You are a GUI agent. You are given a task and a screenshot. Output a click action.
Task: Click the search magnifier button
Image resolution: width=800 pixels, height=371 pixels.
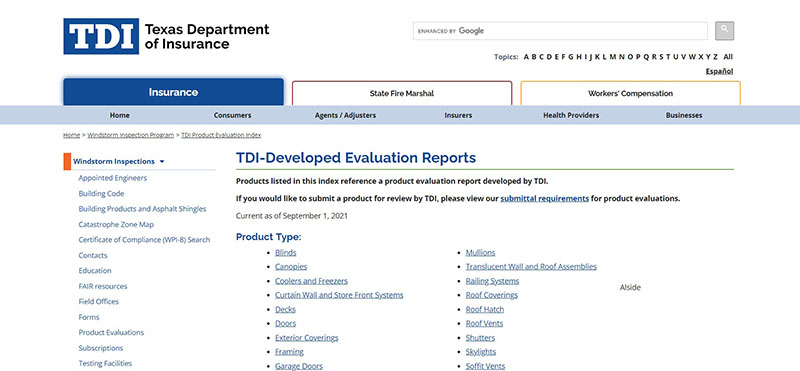click(724, 31)
